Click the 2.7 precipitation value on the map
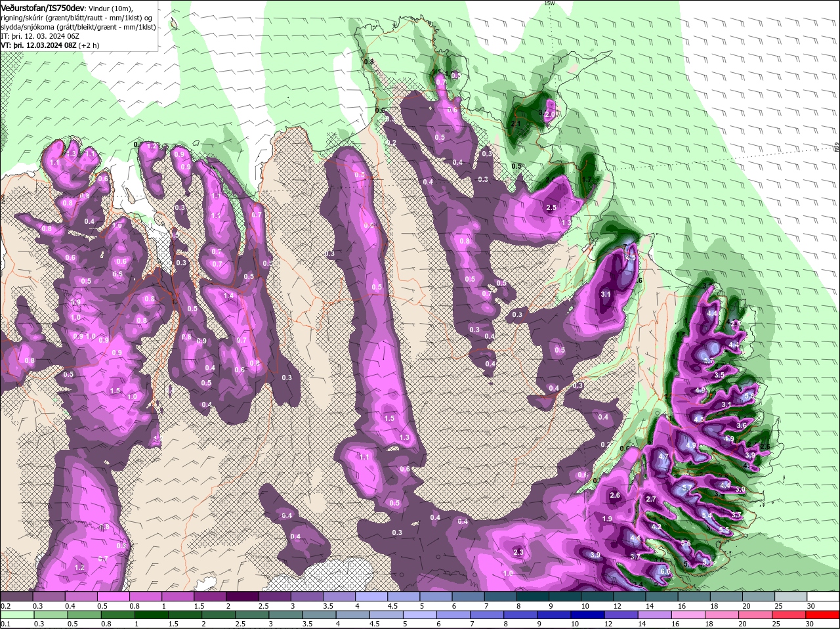 (651, 500)
